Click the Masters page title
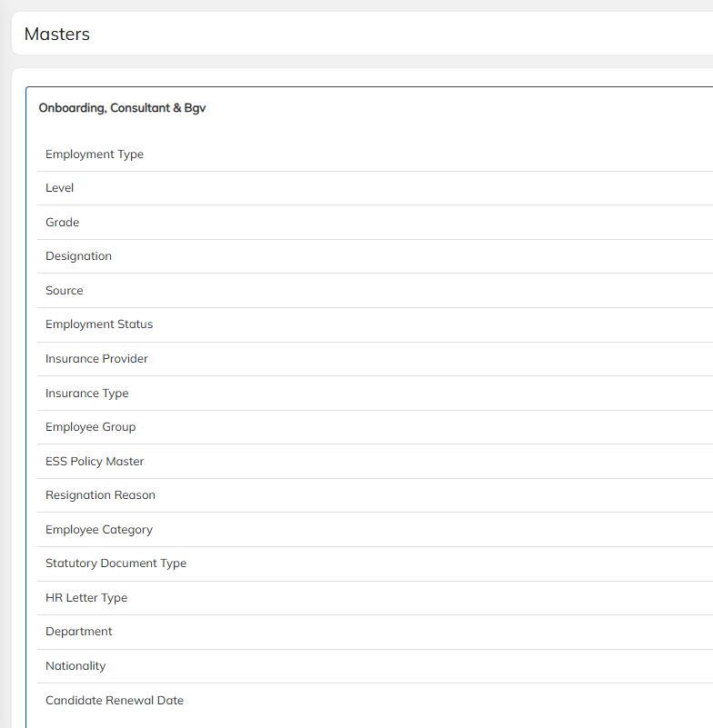 [x=57, y=35]
